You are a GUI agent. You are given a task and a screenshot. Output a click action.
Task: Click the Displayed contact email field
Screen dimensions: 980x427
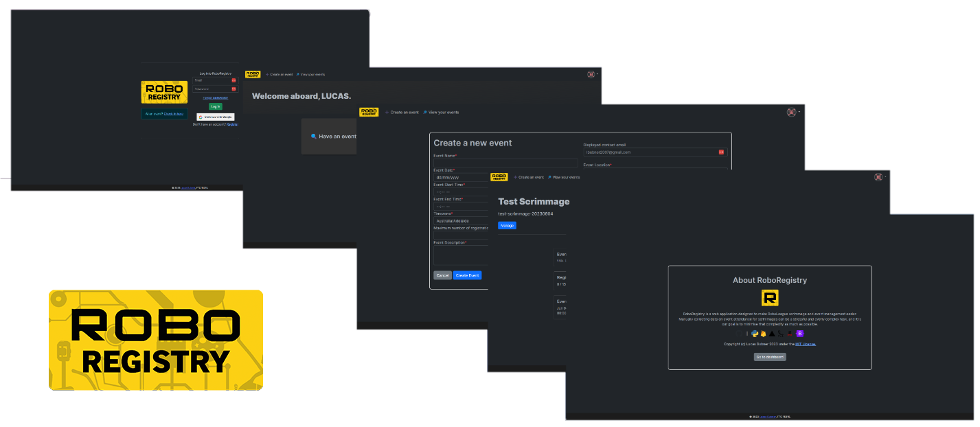(x=655, y=152)
